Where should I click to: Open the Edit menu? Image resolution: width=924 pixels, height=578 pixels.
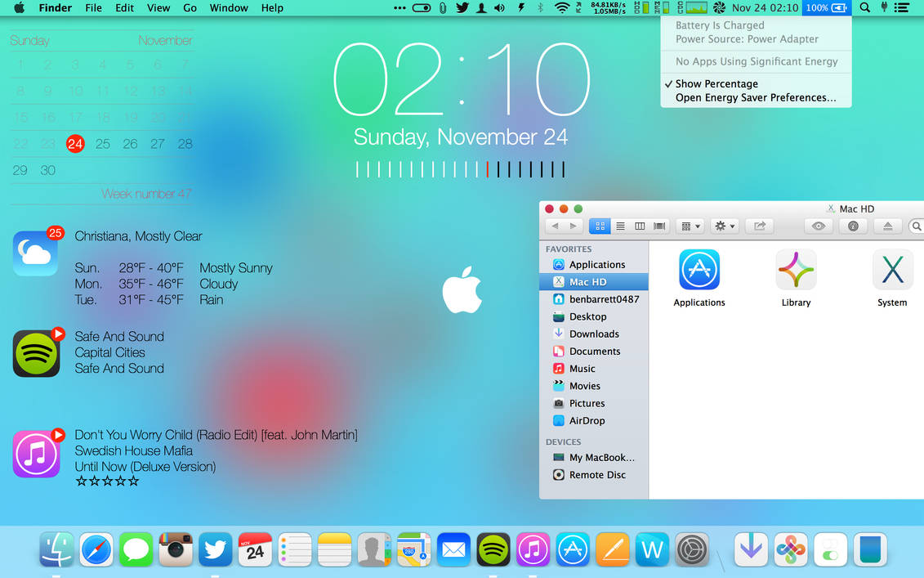(x=124, y=7)
